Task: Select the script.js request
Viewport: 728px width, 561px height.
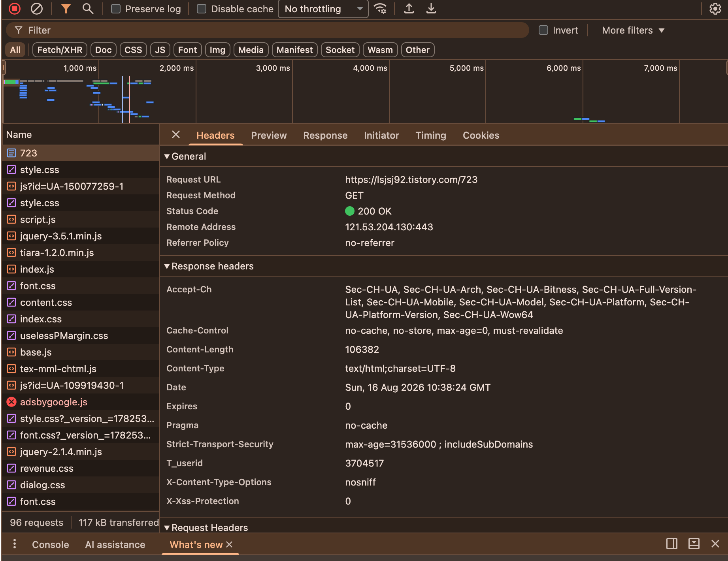Action: pos(81,219)
